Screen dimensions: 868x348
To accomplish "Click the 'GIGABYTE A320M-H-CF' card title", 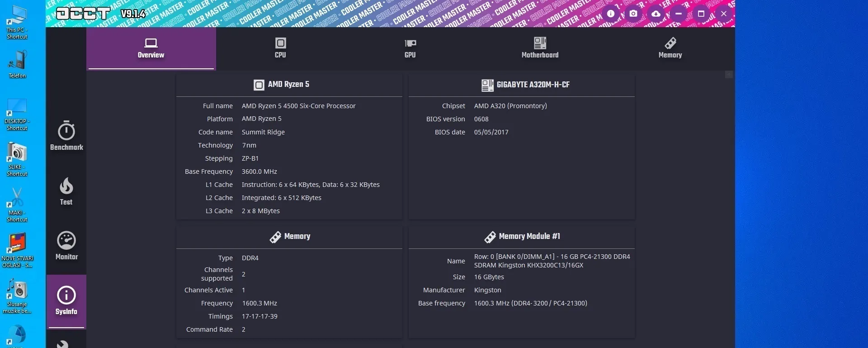I will pos(533,85).
